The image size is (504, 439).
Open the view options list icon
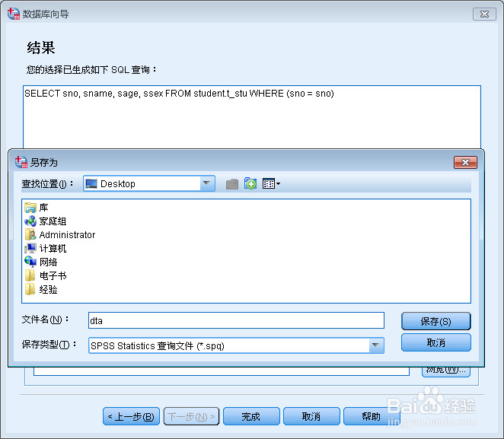point(271,183)
